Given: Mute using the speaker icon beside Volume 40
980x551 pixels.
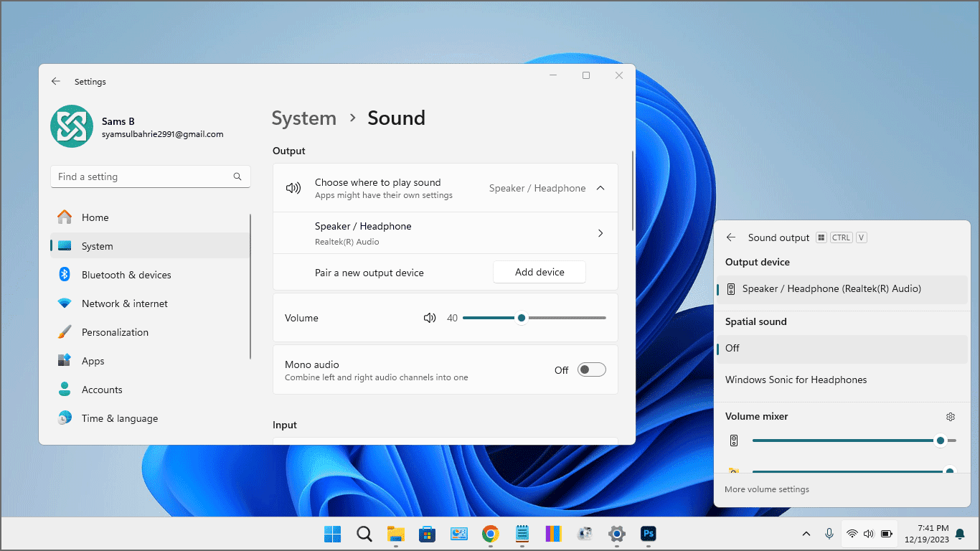Looking at the screenshot, I should pyautogui.click(x=430, y=318).
